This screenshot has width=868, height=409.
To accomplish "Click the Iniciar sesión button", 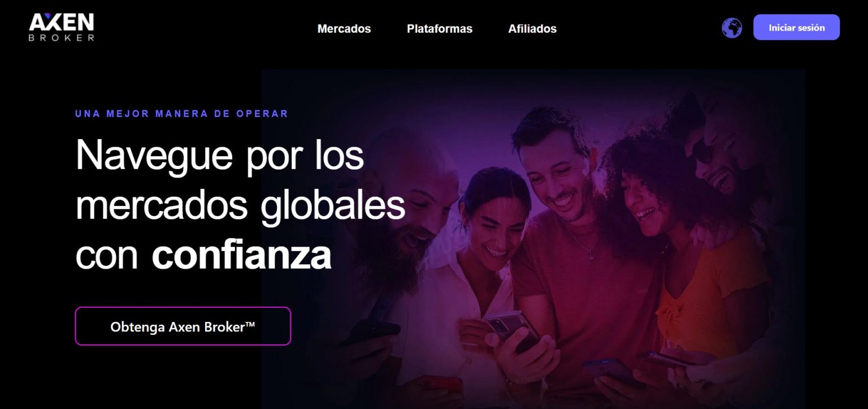I will pos(796,27).
